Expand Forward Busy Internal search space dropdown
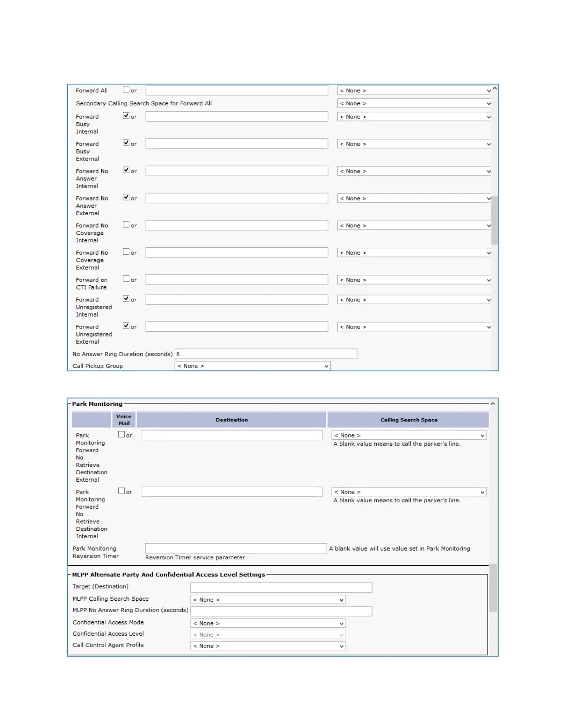The width and height of the screenshot is (563, 728). pos(414,117)
